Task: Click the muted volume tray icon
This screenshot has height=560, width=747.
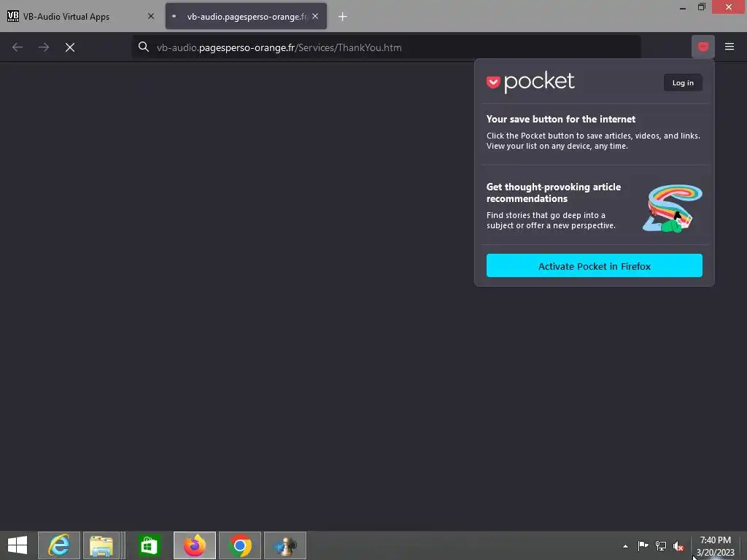Action: pos(678,546)
